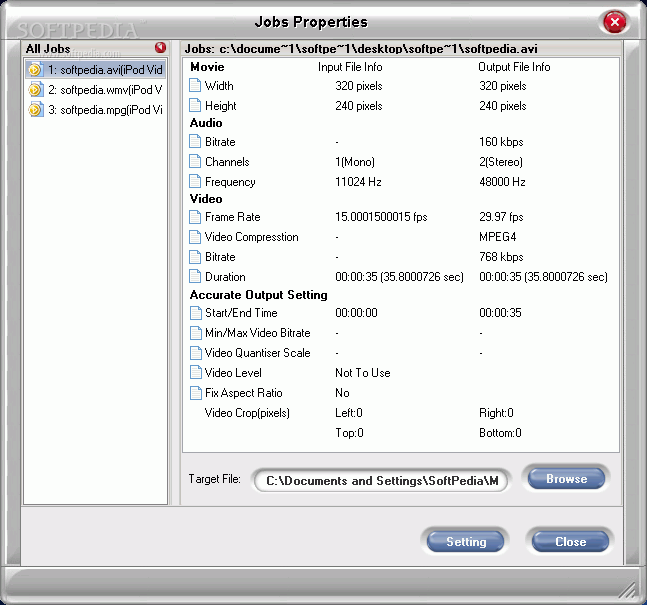Click the 768 kbps video bitrate value
Viewport: 647px width, 605px height.
click(501, 257)
